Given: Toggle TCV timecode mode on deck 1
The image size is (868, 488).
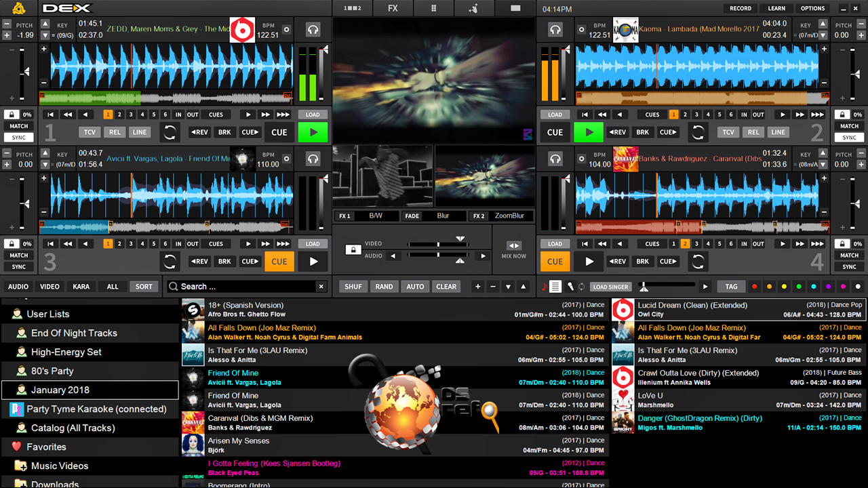Looking at the screenshot, I should pyautogui.click(x=90, y=132).
